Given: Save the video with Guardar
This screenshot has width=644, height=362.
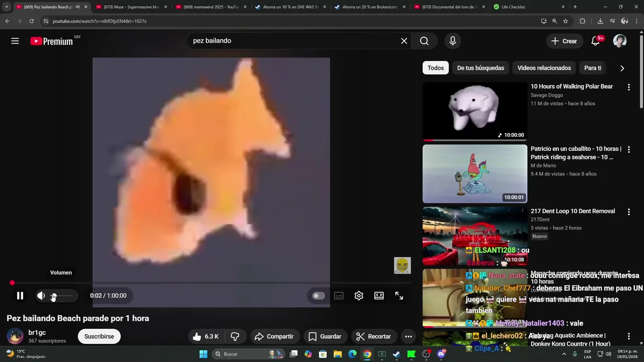Looking at the screenshot, I should pyautogui.click(x=325, y=336).
